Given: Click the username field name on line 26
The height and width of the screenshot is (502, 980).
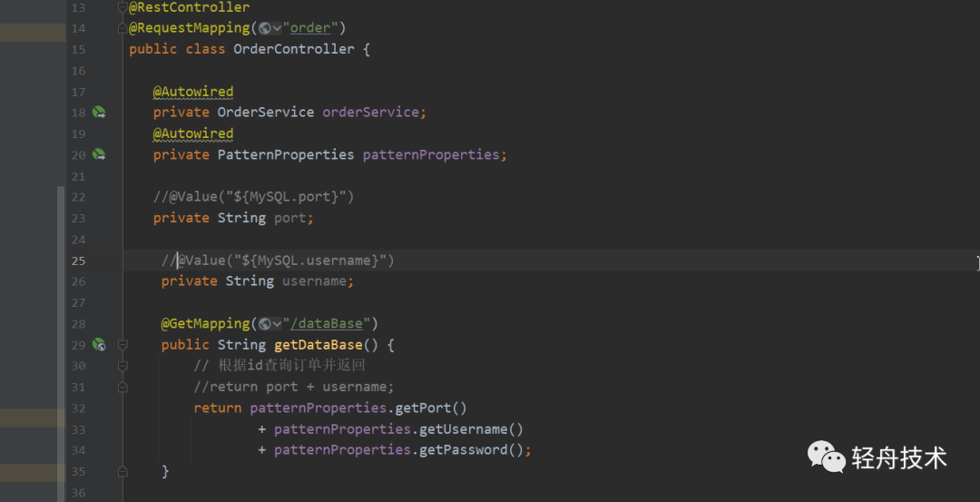Looking at the screenshot, I should (314, 281).
